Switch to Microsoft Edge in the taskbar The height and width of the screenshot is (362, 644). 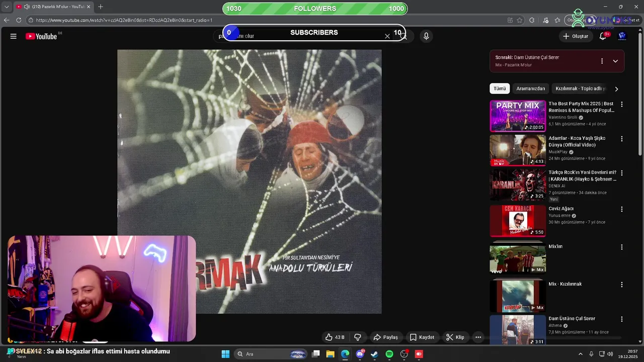345,354
